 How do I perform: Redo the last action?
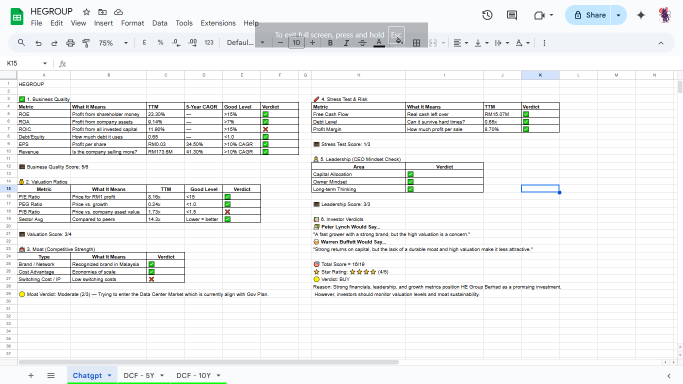tap(54, 43)
